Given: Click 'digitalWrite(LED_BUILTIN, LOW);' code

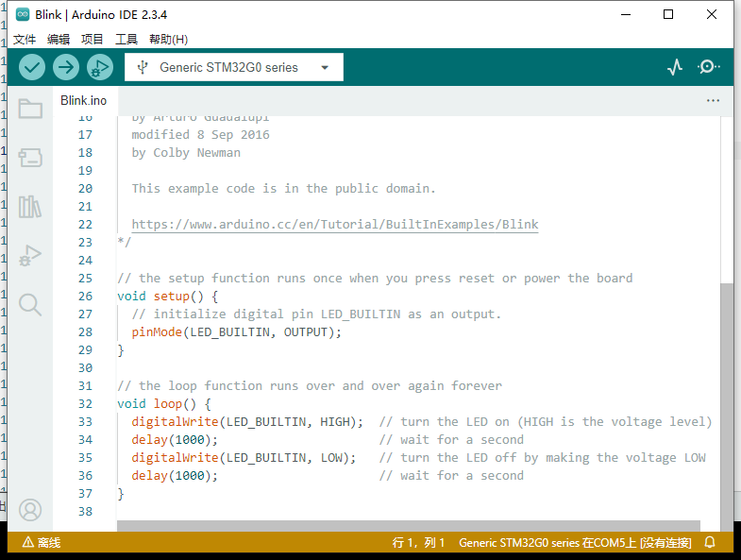Looking at the screenshot, I should 244,458.
